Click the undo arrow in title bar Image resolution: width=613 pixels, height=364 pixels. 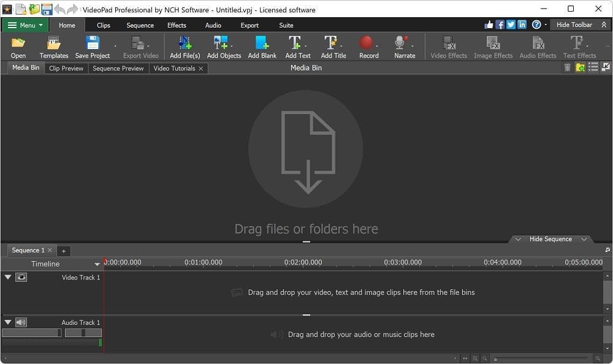click(x=59, y=9)
